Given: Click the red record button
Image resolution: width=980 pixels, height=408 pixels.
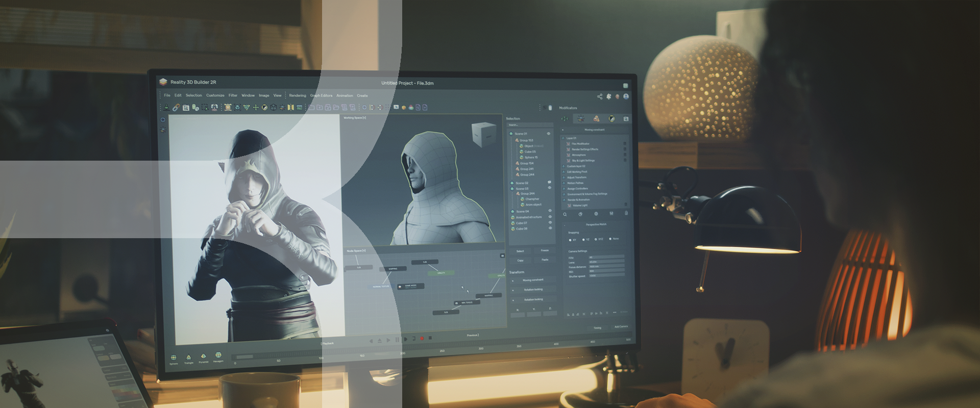Looking at the screenshot, I should pos(422,338).
